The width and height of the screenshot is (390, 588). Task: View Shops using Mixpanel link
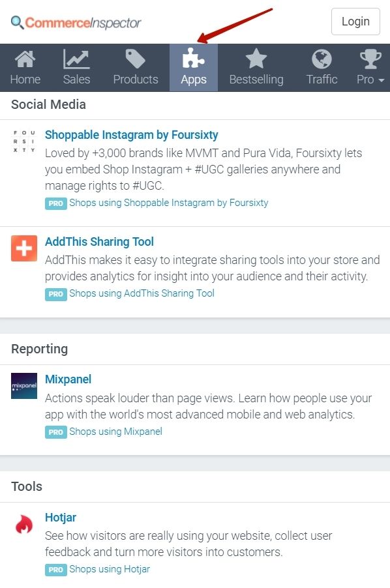point(115,432)
